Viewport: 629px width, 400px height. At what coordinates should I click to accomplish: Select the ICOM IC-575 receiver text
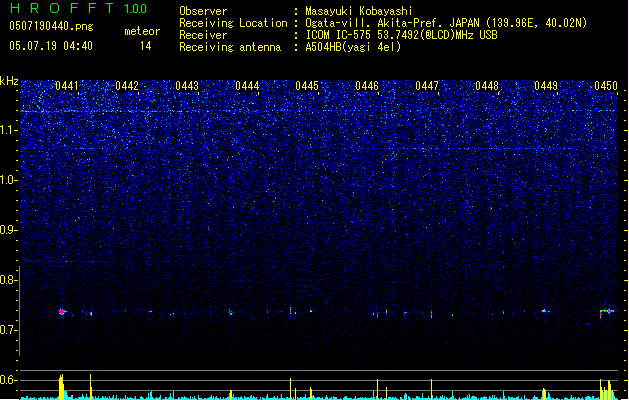pos(401,35)
